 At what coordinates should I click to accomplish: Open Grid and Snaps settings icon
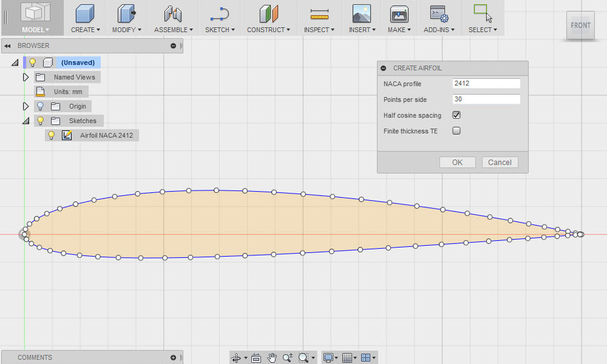point(347,358)
